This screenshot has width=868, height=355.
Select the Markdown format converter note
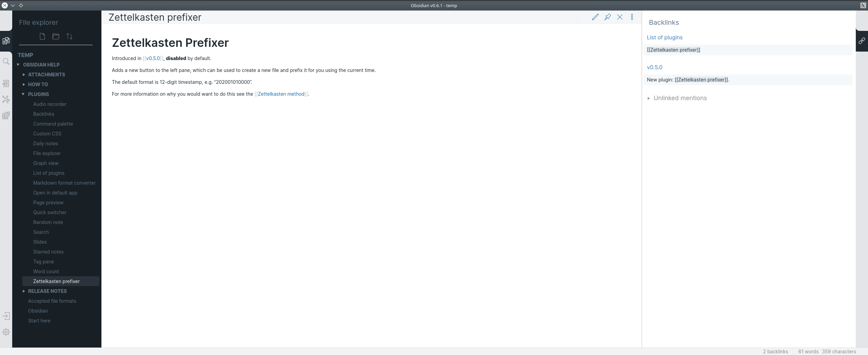click(64, 183)
